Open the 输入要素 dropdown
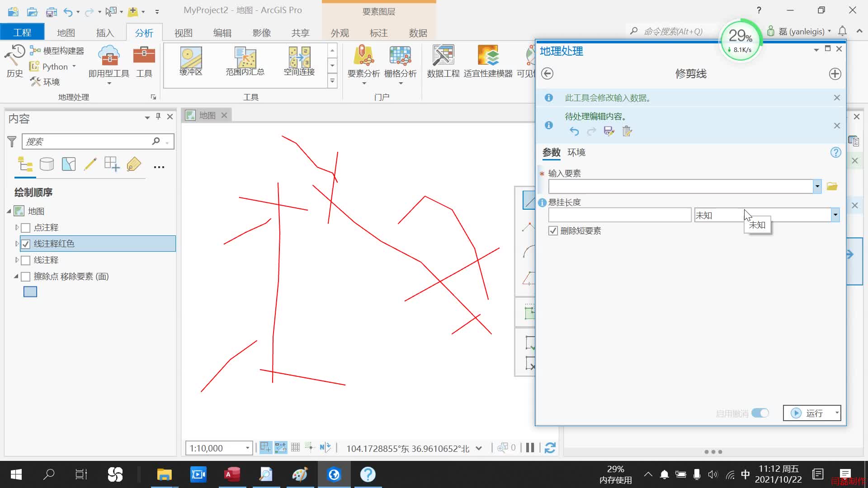 coord(816,186)
